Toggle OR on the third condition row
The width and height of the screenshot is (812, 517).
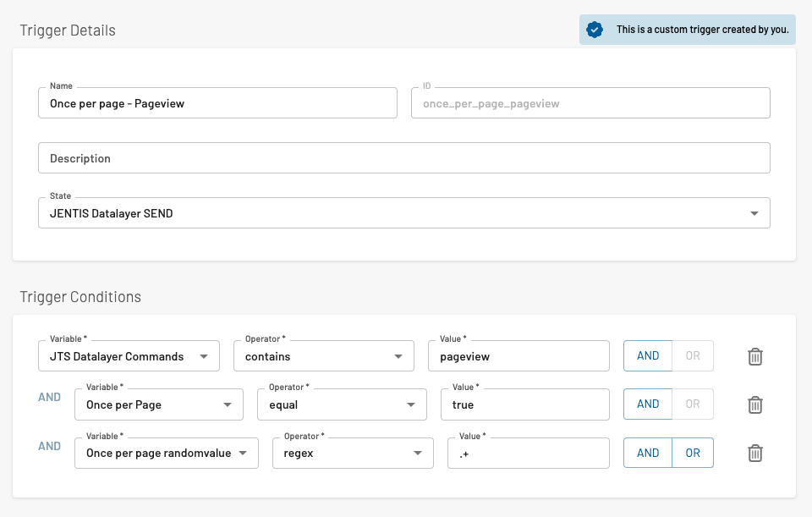[x=693, y=453]
